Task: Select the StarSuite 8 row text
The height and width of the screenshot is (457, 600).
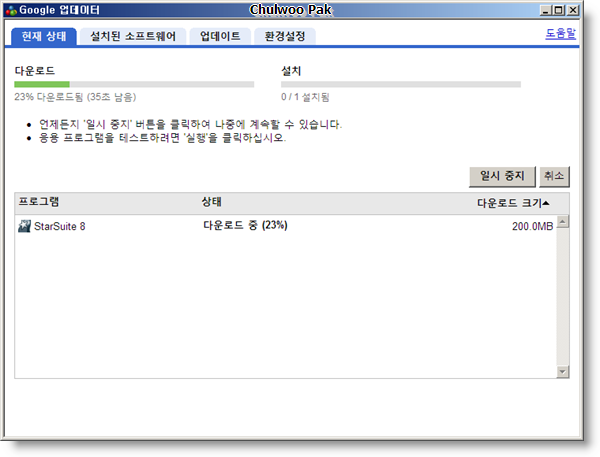Action: (x=60, y=226)
